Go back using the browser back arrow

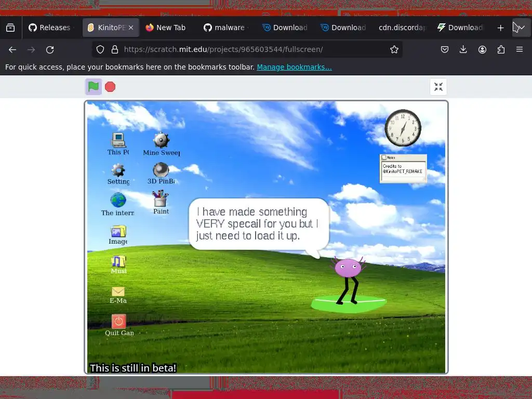coord(12,49)
